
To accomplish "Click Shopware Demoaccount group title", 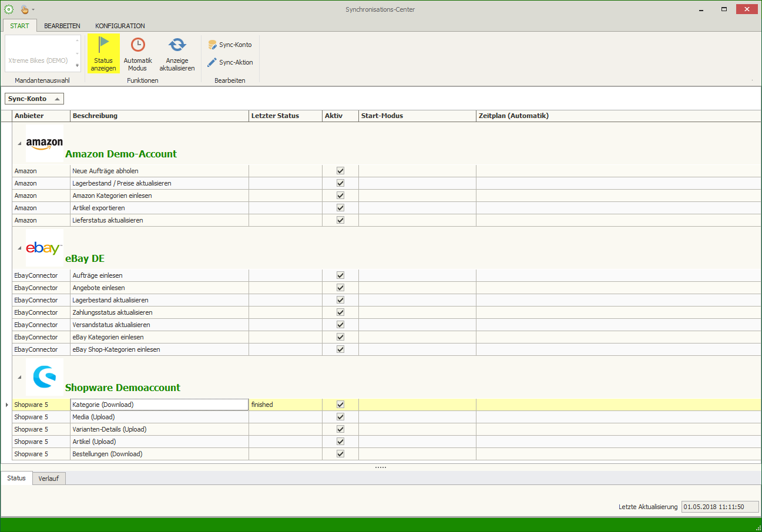I will tap(123, 388).
